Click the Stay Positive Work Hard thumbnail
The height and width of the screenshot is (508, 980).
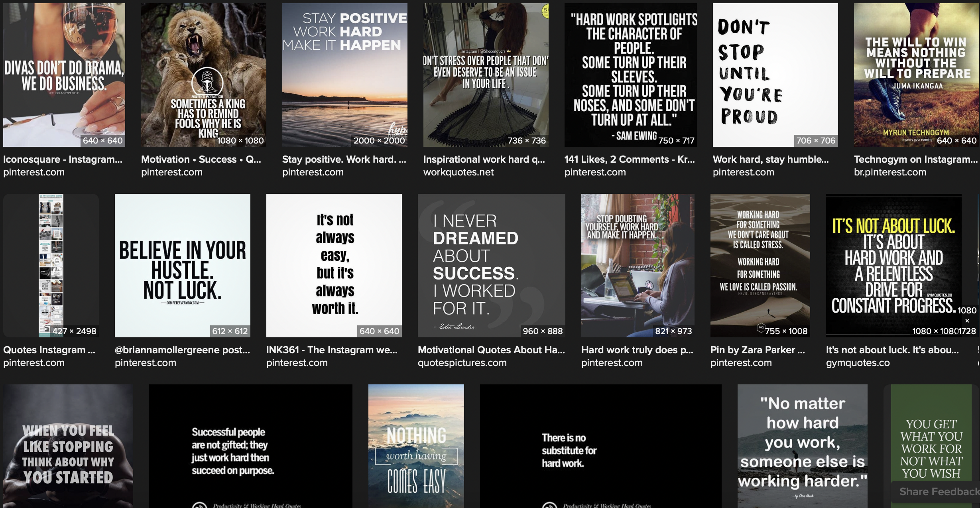point(344,75)
